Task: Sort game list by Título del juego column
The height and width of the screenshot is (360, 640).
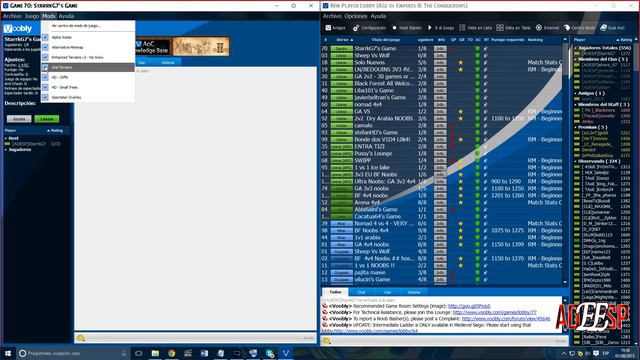Action: click(x=386, y=40)
